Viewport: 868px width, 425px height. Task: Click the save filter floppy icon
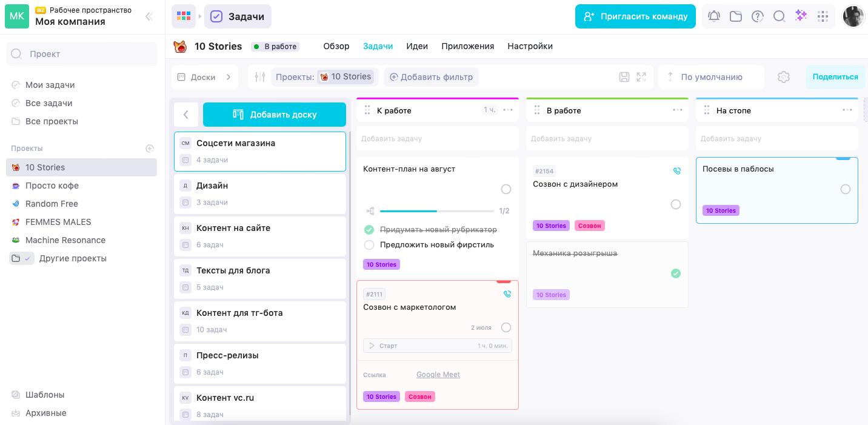pos(624,77)
